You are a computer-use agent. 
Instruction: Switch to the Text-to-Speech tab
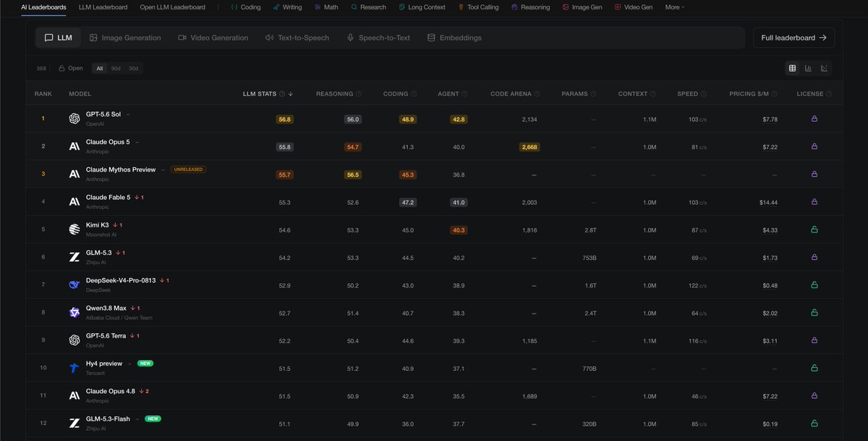pos(297,38)
